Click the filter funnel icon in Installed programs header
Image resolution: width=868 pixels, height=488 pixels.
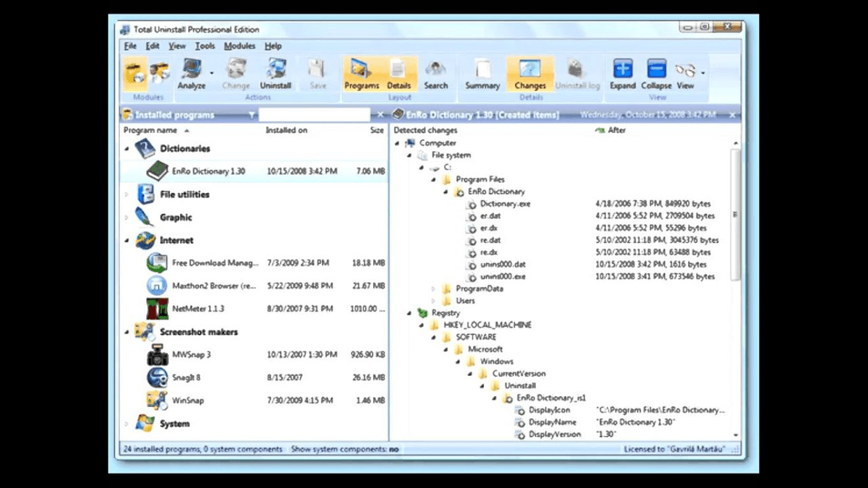click(x=251, y=115)
